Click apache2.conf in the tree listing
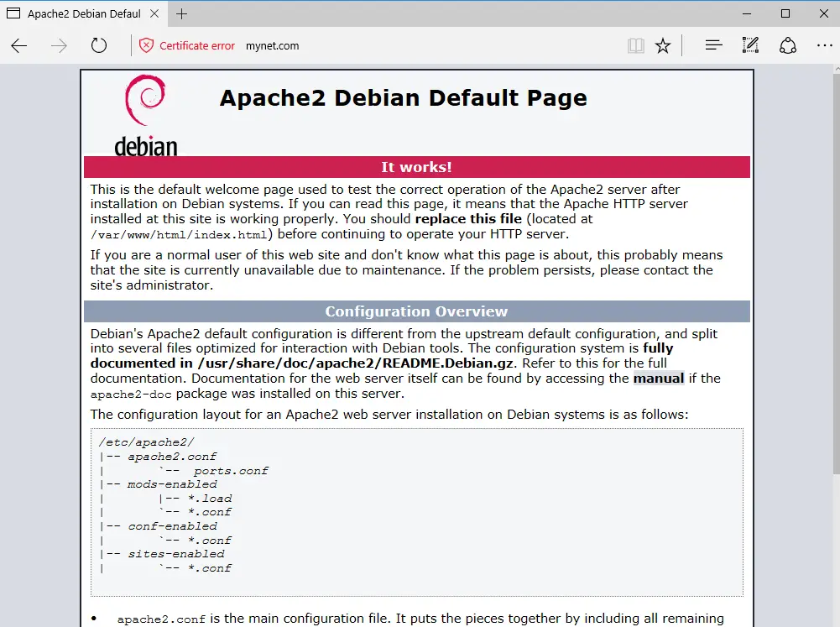The width and height of the screenshot is (840, 627). click(x=172, y=457)
